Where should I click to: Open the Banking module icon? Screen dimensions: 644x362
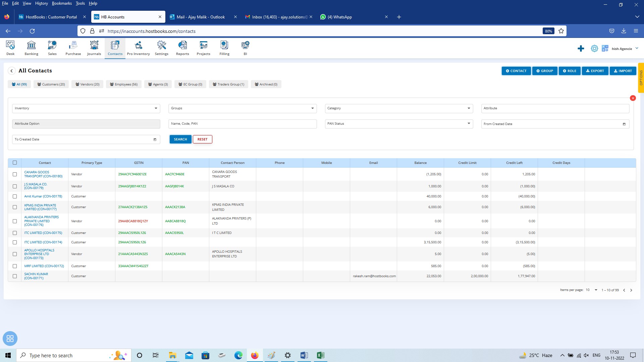click(31, 48)
